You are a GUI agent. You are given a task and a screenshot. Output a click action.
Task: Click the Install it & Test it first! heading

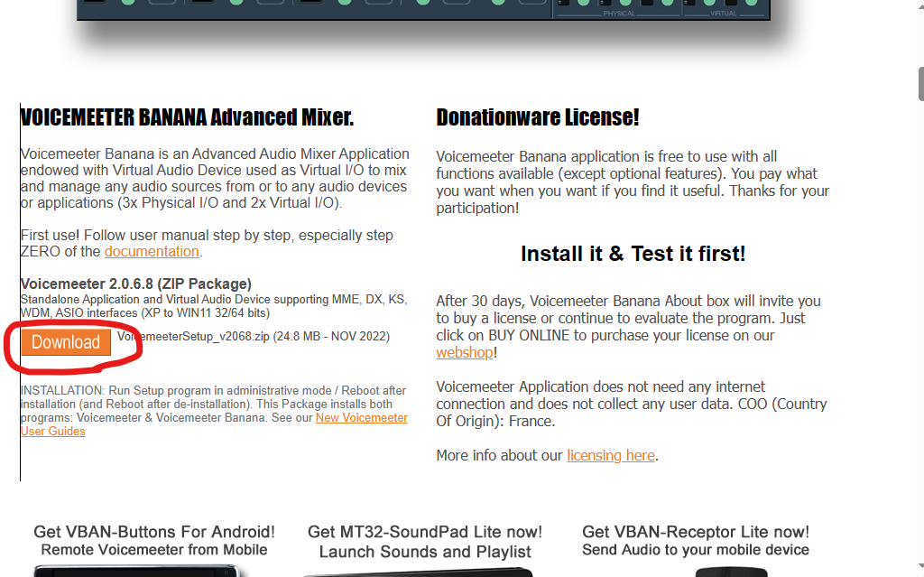(x=633, y=254)
